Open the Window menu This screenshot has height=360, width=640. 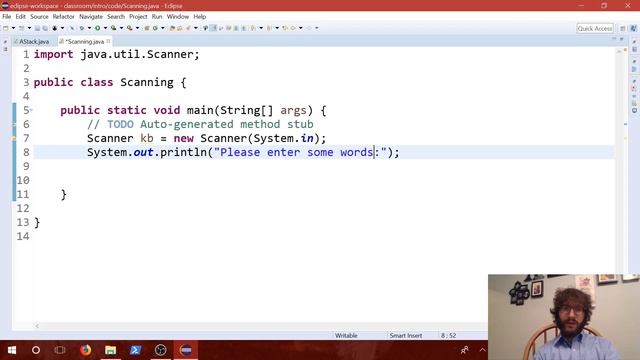click(178, 17)
